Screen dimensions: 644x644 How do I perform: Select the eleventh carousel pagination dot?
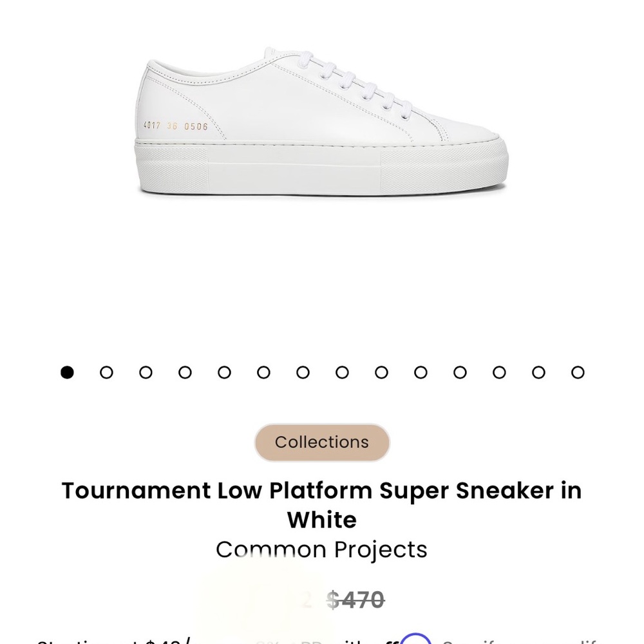point(459,372)
